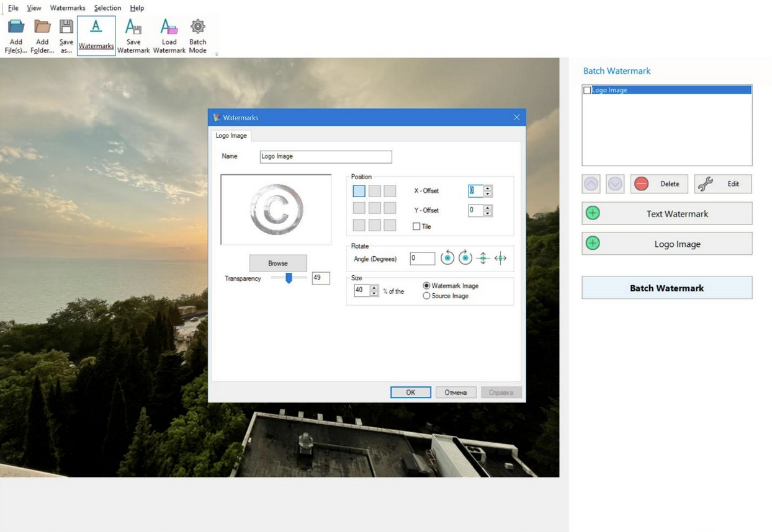Open the Selection menu
The image size is (772, 532).
tap(107, 8)
